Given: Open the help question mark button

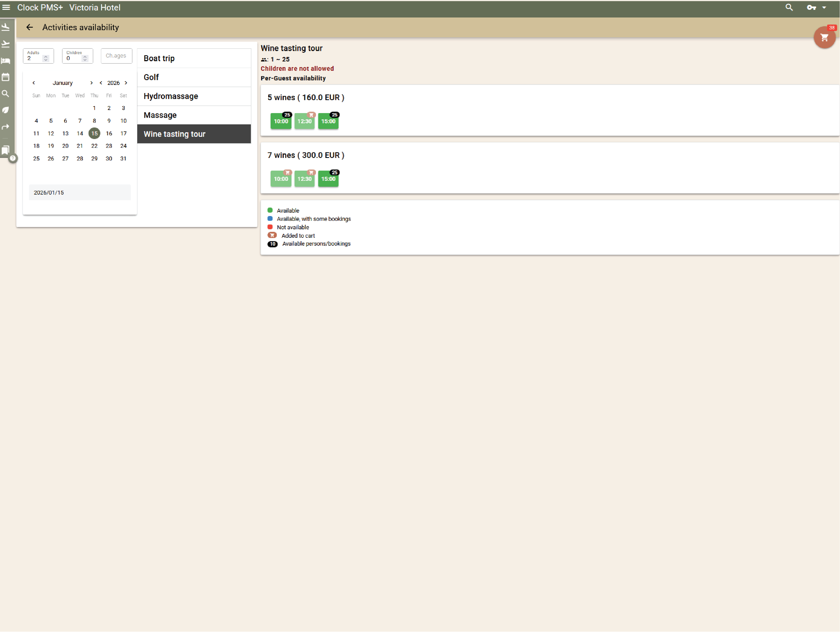Looking at the screenshot, I should [13, 158].
